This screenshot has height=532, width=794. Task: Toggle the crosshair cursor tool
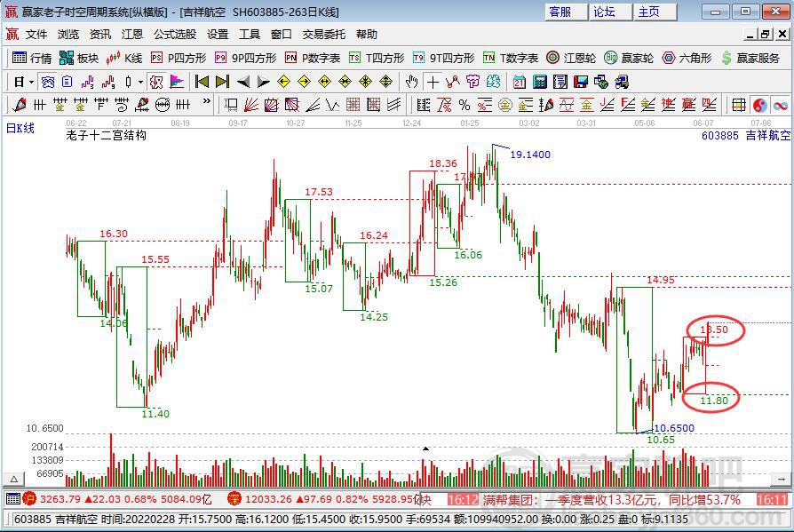(433, 82)
